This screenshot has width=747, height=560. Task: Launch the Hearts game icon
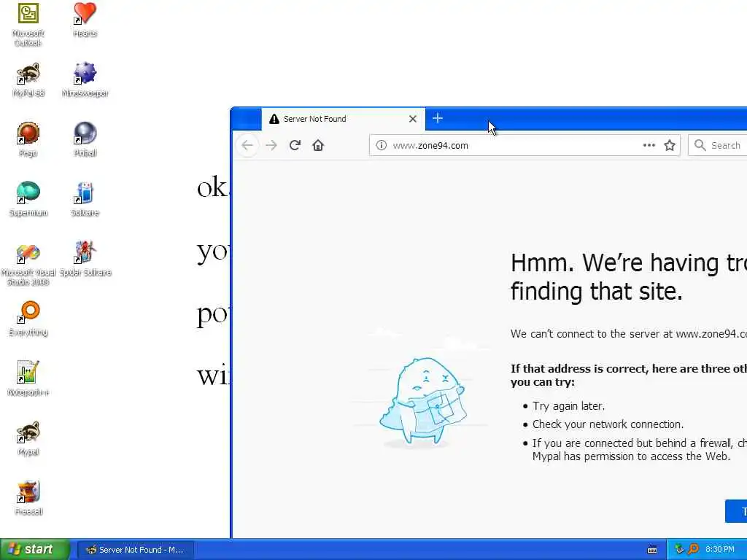pos(85,20)
